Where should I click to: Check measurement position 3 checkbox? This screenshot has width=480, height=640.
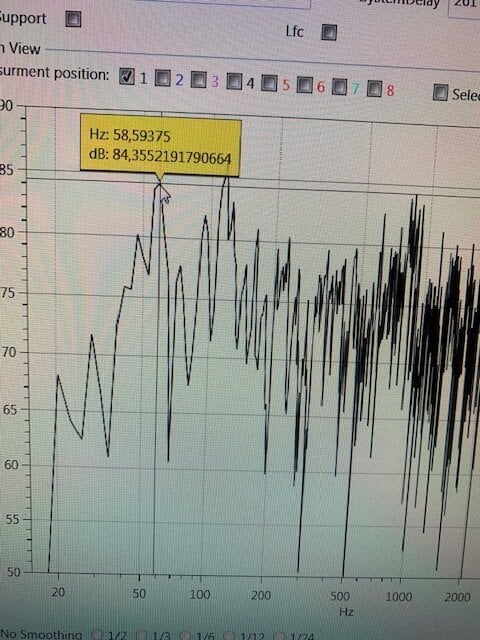click(198, 80)
